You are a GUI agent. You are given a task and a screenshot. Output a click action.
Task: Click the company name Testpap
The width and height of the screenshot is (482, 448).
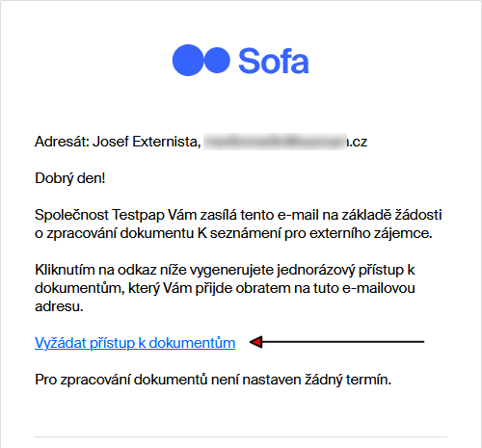(x=139, y=215)
